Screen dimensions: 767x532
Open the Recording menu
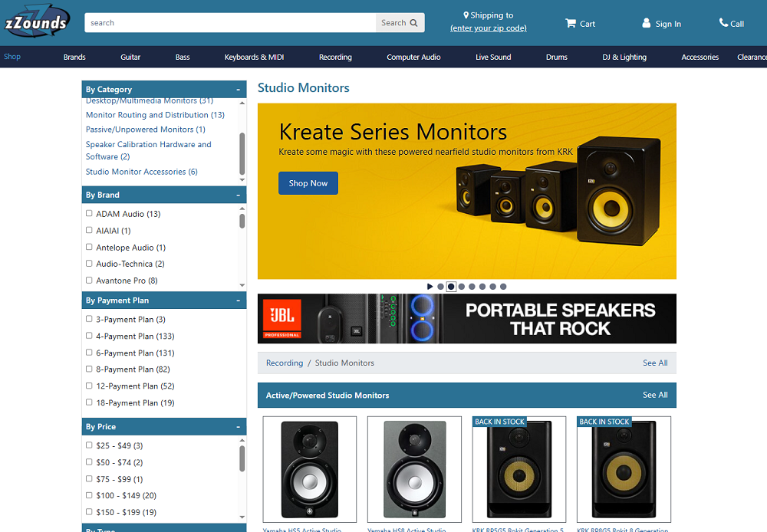click(335, 57)
